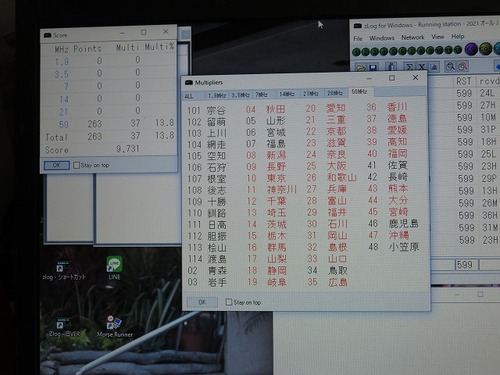The image size is (500, 375).
Task: Click multiplier entry 46 鹿児島
Action: click(x=393, y=223)
